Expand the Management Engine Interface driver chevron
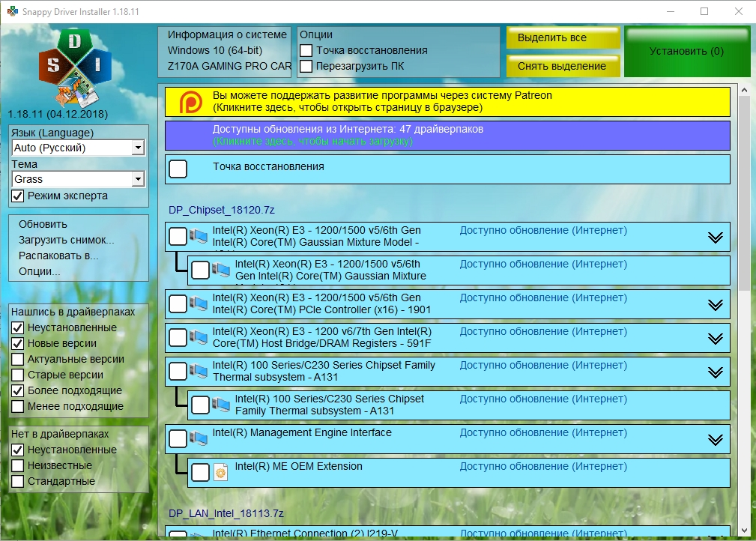Screen dimensions: 756x541 click(715, 439)
